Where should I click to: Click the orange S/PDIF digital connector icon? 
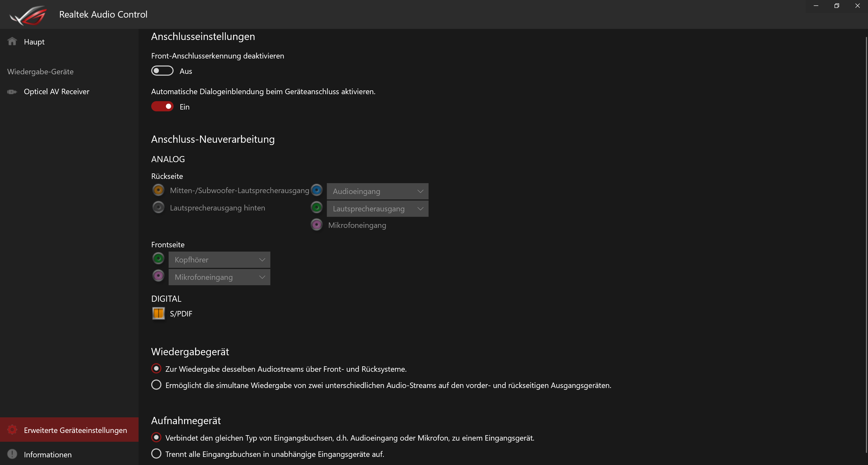(158, 313)
